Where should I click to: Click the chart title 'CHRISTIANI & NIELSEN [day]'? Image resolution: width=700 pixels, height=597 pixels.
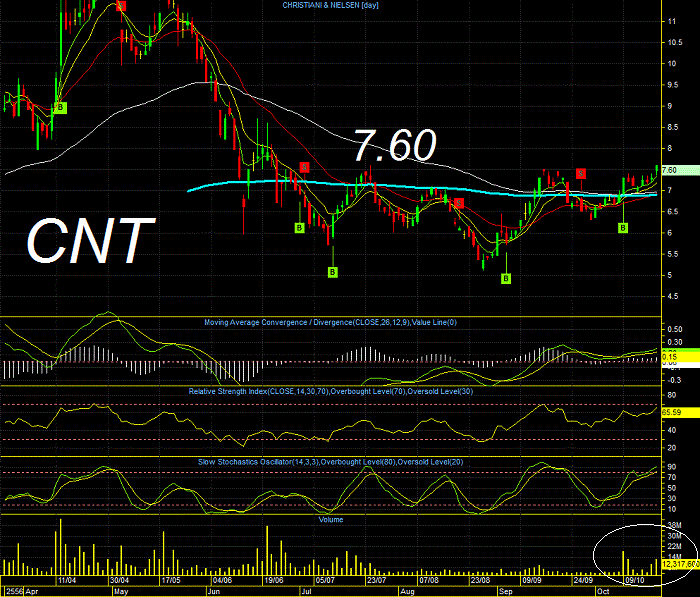point(330,5)
